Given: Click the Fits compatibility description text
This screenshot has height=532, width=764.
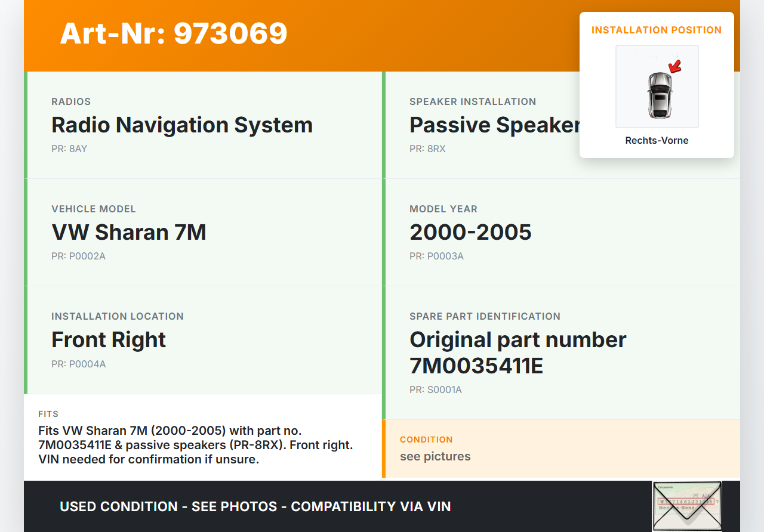Looking at the screenshot, I should [196, 445].
